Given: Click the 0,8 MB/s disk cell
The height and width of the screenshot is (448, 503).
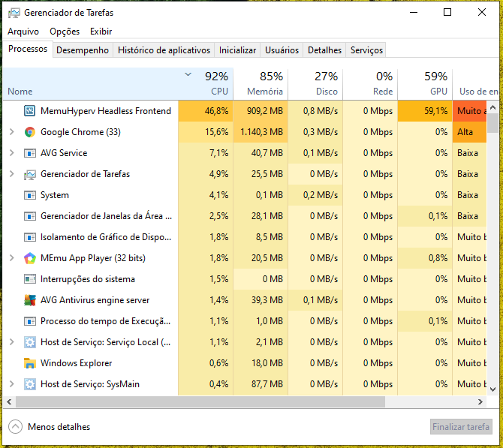Looking at the screenshot, I should [x=315, y=111].
